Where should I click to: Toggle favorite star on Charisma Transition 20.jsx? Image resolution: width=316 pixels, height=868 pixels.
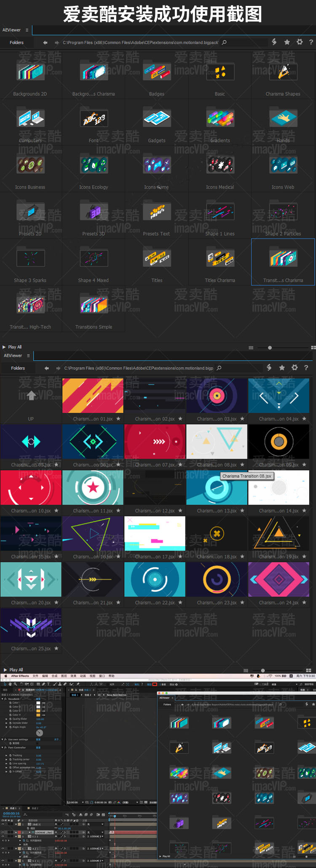click(56, 602)
